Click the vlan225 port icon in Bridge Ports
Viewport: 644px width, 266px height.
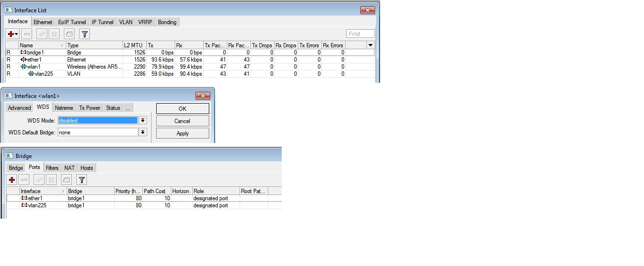pyautogui.click(x=24, y=205)
